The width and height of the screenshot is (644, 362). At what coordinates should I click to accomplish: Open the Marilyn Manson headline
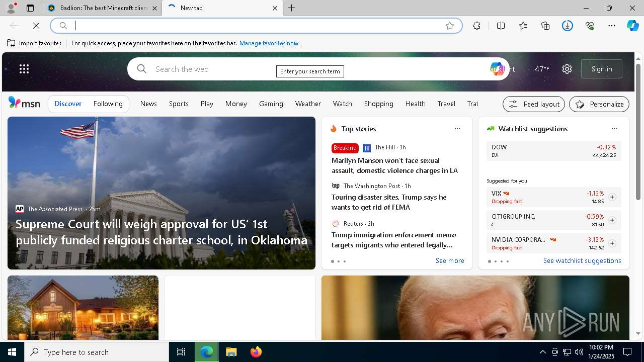(395, 165)
